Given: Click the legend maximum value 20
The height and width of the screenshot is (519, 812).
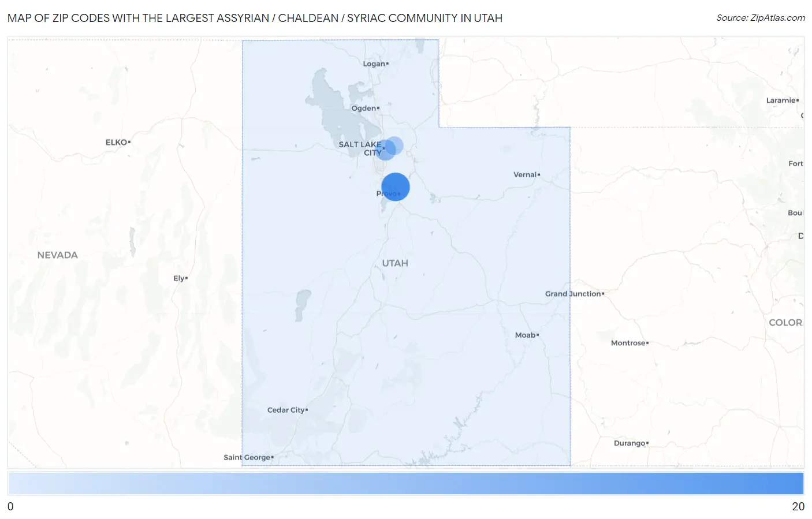Looking at the screenshot, I should click(x=798, y=506).
